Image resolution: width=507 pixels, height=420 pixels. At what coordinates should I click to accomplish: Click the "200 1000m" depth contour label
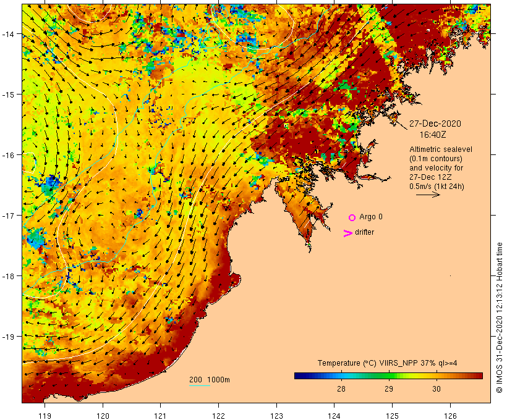coord(210,380)
